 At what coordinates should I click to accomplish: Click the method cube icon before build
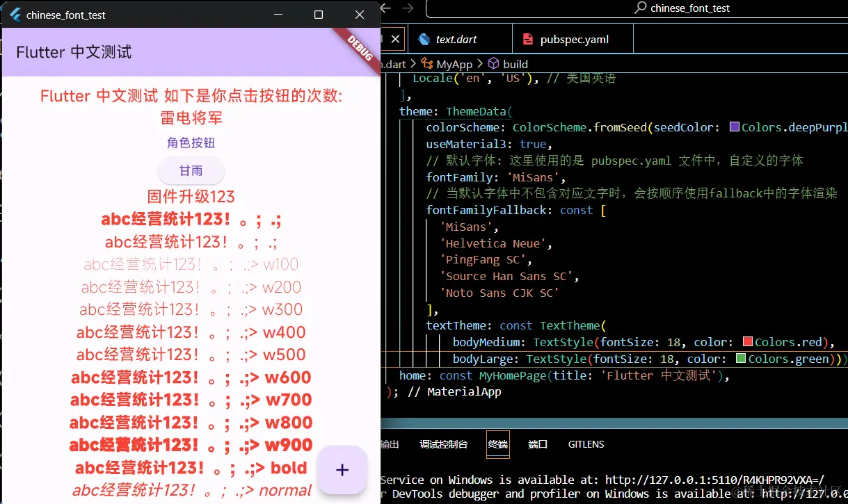[x=493, y=64]
